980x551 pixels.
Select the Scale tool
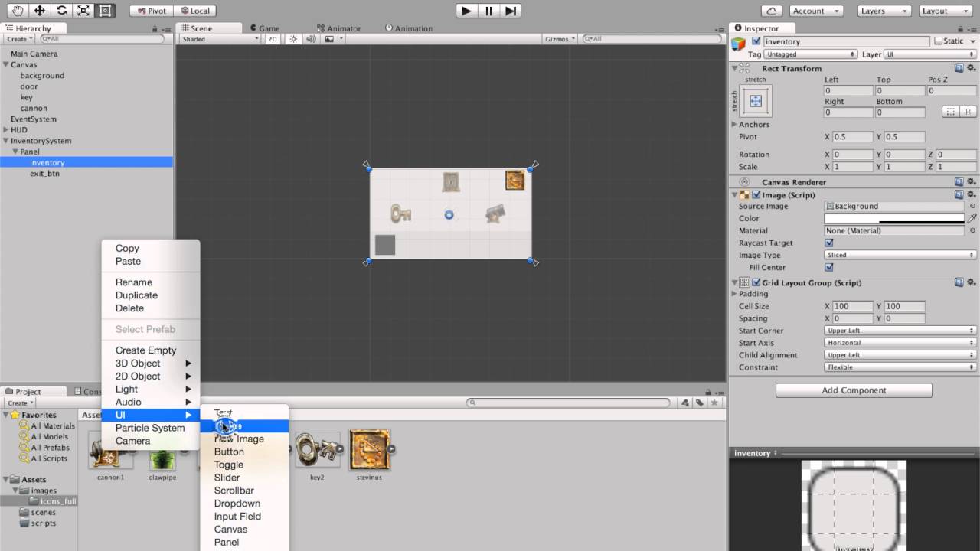tap(83, 11)
